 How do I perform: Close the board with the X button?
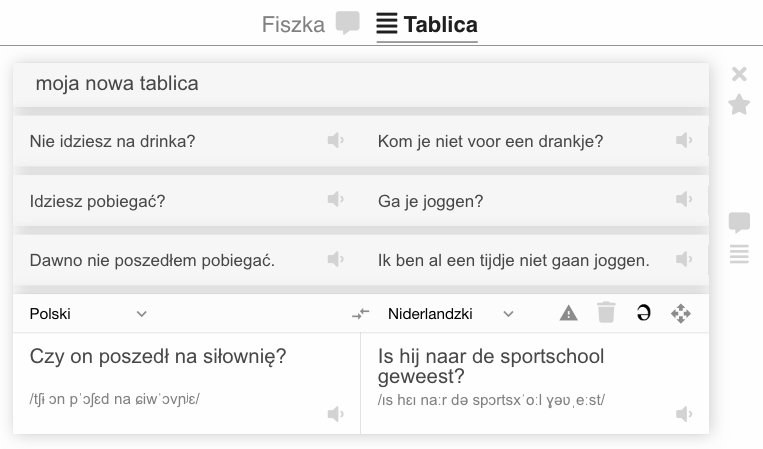click(739, 74)
